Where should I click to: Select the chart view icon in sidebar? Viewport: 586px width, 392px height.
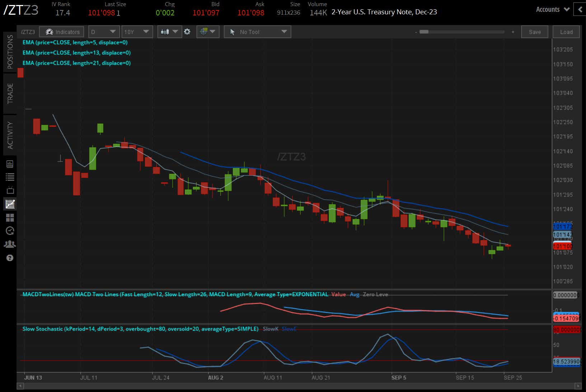tap(10, 204)
